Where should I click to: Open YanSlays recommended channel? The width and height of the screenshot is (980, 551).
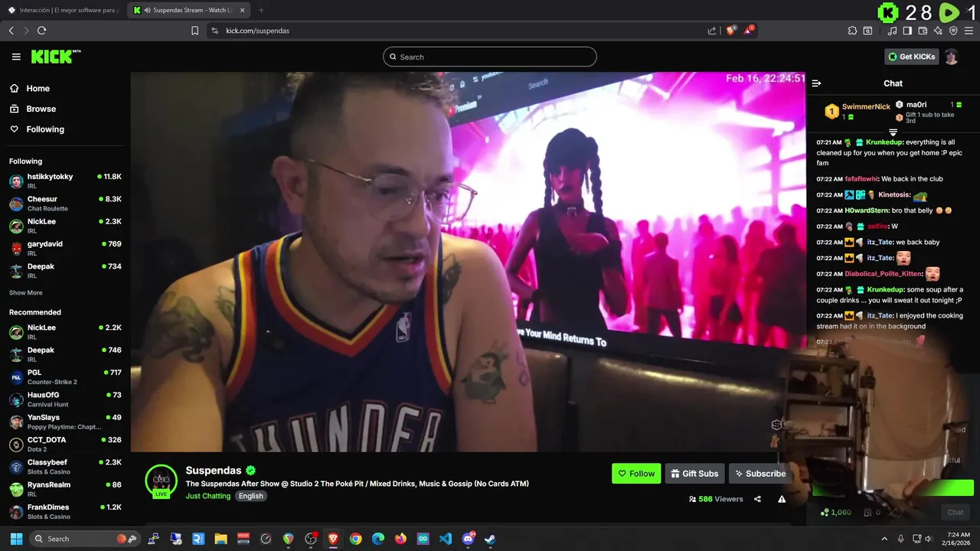(x=65, y=422)
